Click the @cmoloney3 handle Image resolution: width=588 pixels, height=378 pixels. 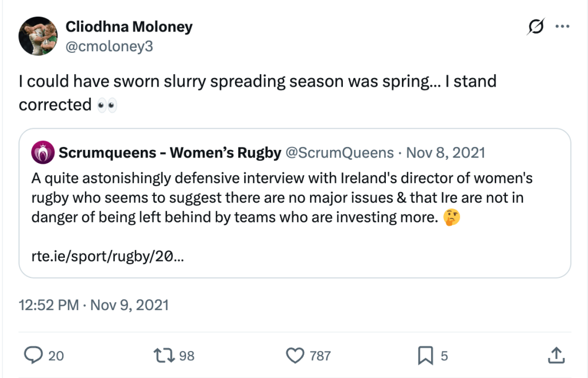click(x=109, y=47)
